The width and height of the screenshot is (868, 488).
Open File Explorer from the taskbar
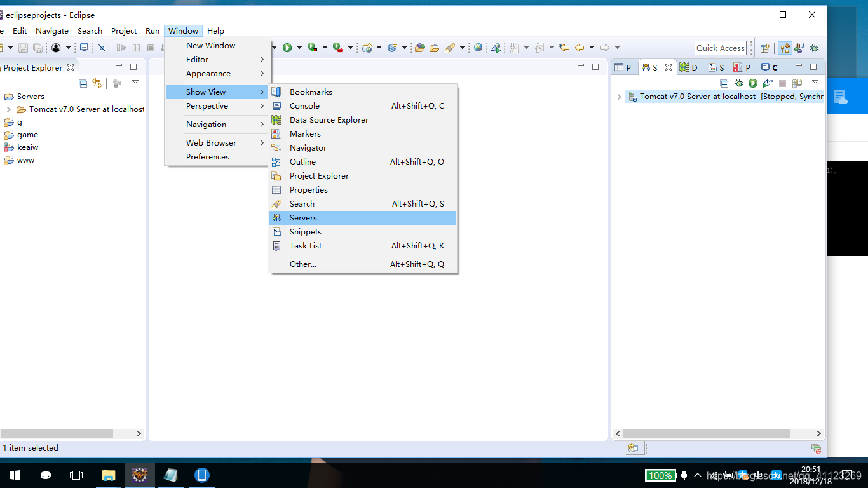pyautogui.click(x=109, y=475)
